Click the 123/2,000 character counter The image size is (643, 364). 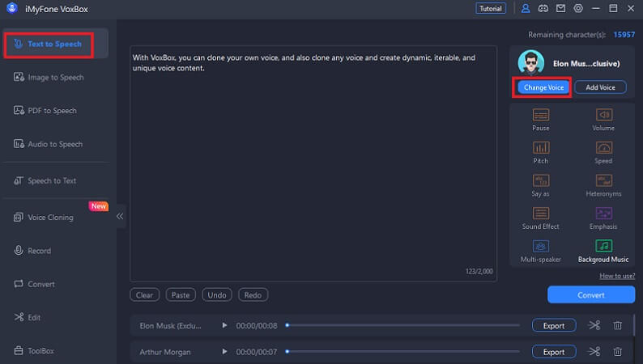pyautogui.click(x=479, y=272)
